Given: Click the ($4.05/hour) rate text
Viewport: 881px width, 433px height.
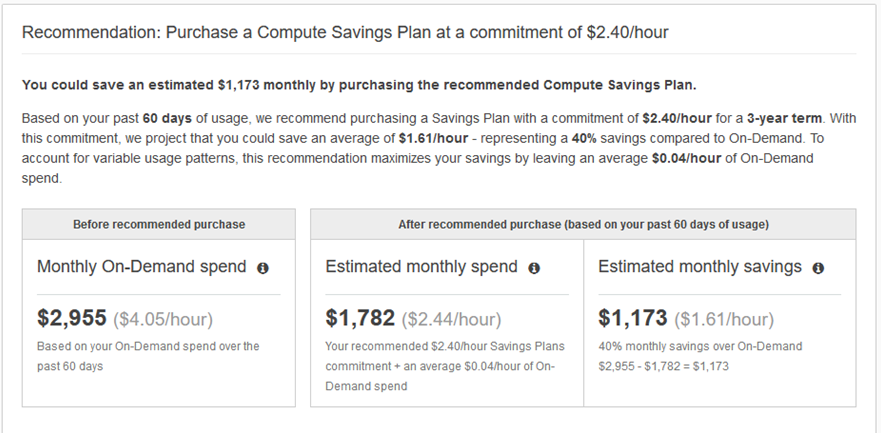Looking at the screenshot, I should pos(163,320).
